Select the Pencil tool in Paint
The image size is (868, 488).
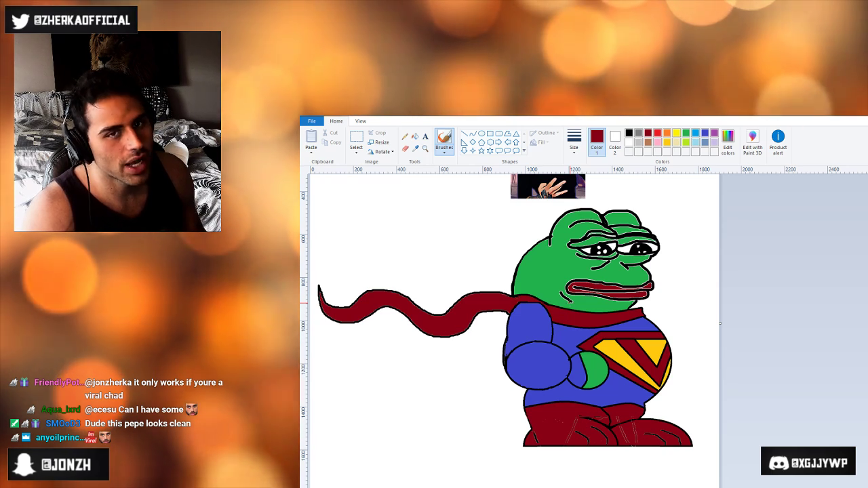405,136
